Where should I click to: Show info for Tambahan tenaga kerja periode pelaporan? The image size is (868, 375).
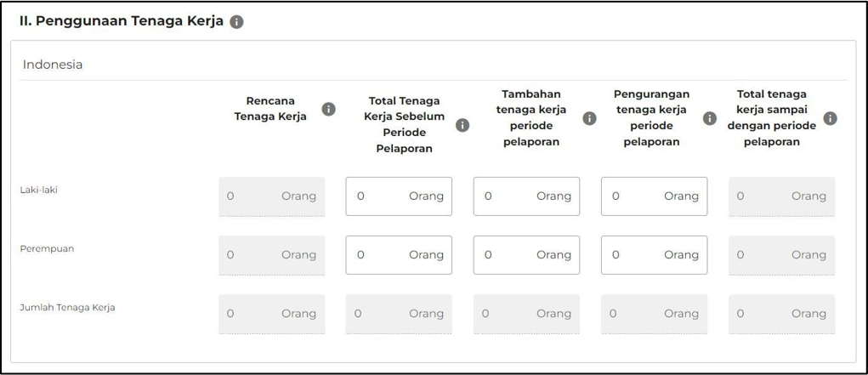click(x=589, y=118)
